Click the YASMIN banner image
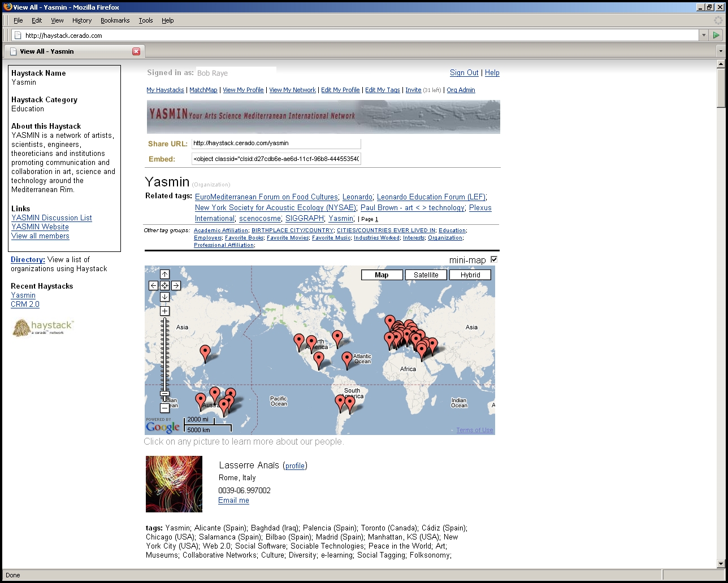Screen dimensions: 728x583 tap(323, 117)
